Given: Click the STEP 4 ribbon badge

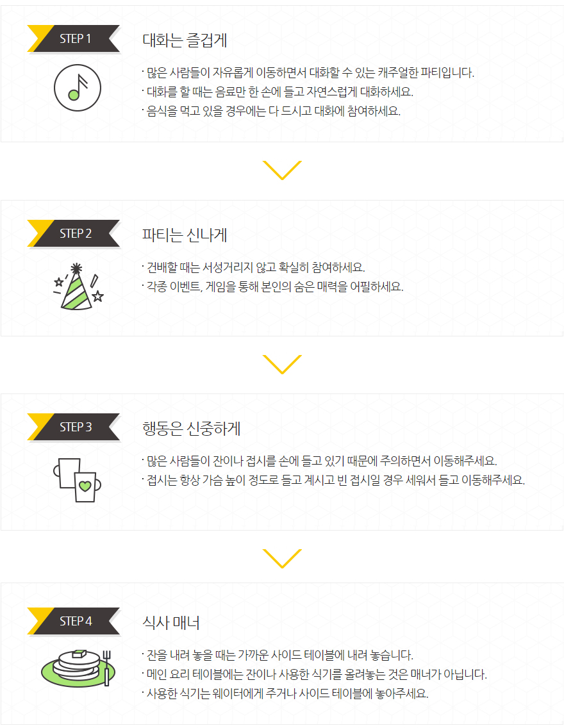Looking at the screenshot, I should (x=74, y=621).
